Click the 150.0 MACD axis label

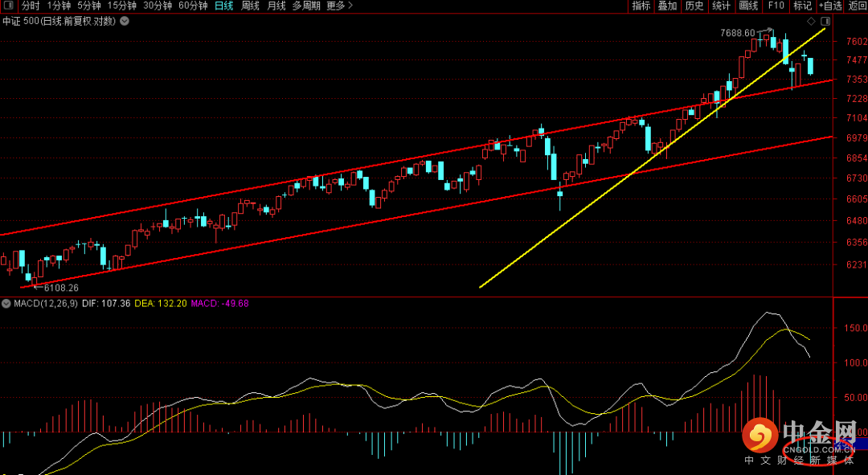click(x=856, y=328)
